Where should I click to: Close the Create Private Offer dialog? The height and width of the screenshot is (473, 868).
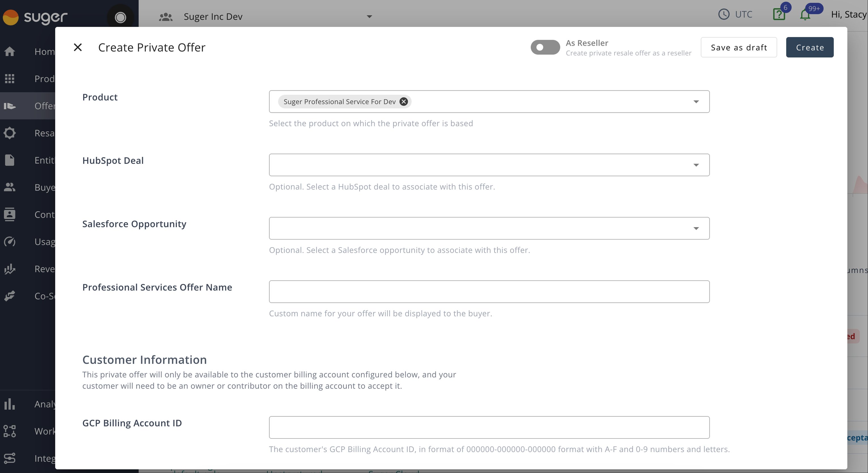tap(78, 47)
